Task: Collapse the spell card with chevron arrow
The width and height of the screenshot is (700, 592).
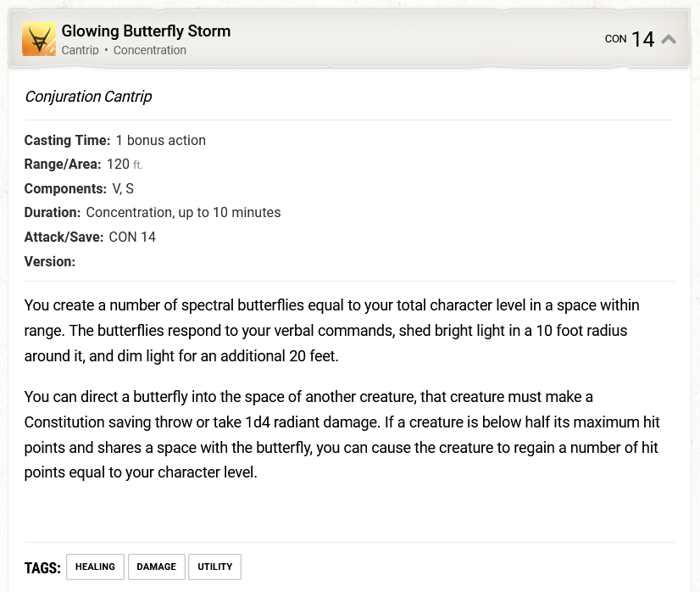Action: click(669, 39)
